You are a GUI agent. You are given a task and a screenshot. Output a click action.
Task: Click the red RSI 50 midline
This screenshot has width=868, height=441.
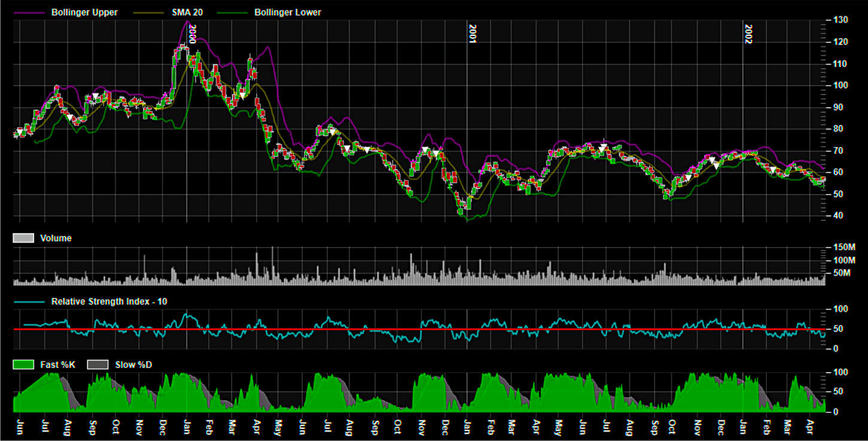(x=419, y=329)
